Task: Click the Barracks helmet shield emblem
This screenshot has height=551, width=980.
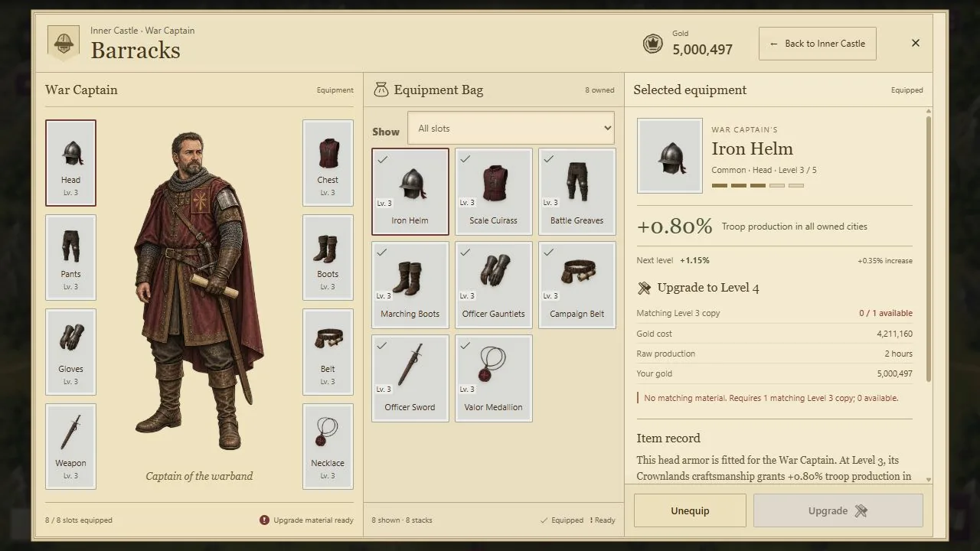Action: click(x=64, y=43)
